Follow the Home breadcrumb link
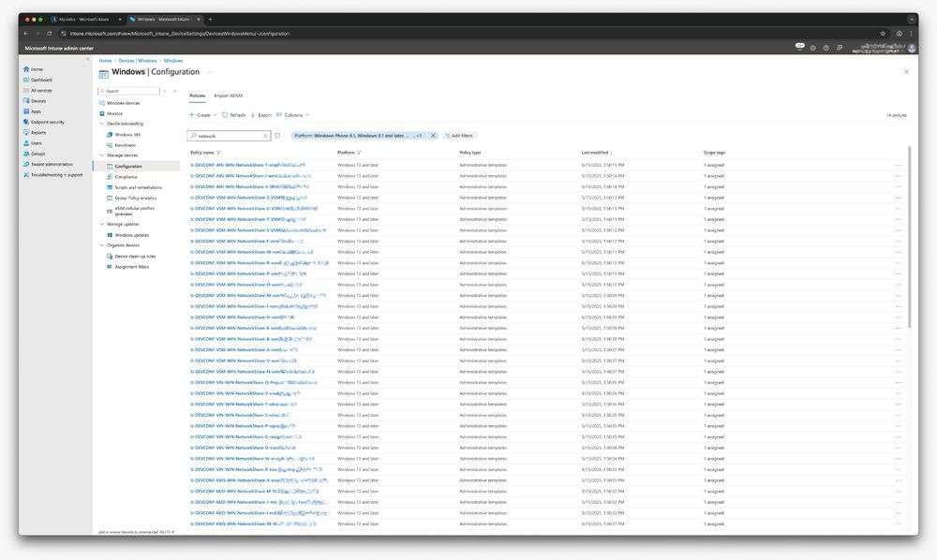The width and height of the screenshot is (937, 560). [105, 60]
